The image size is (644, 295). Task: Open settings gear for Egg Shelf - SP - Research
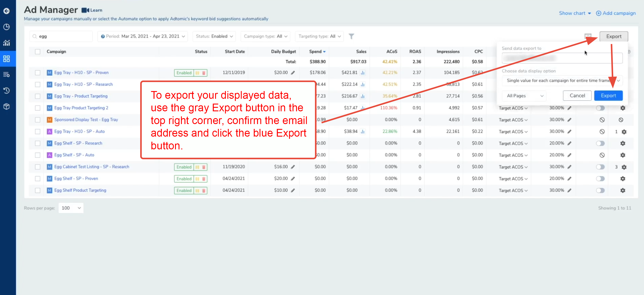click(623, 143)
